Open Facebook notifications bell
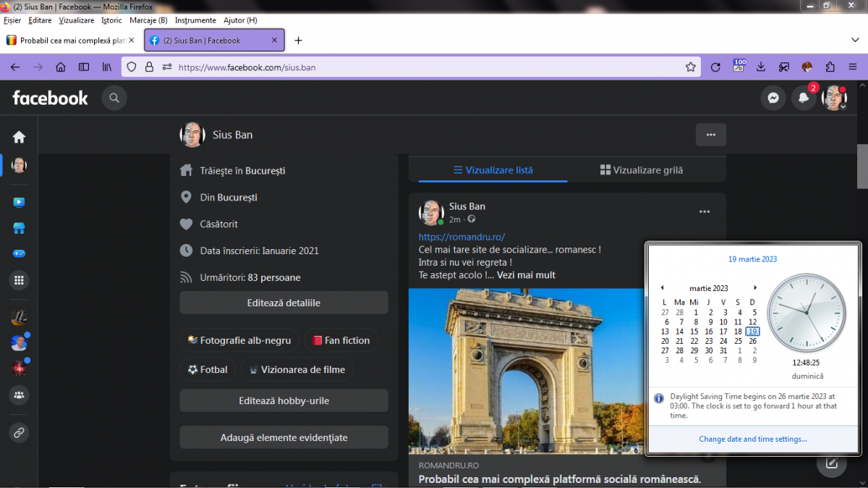Viewport: 868px width, 488px height. tap(803, 98)
